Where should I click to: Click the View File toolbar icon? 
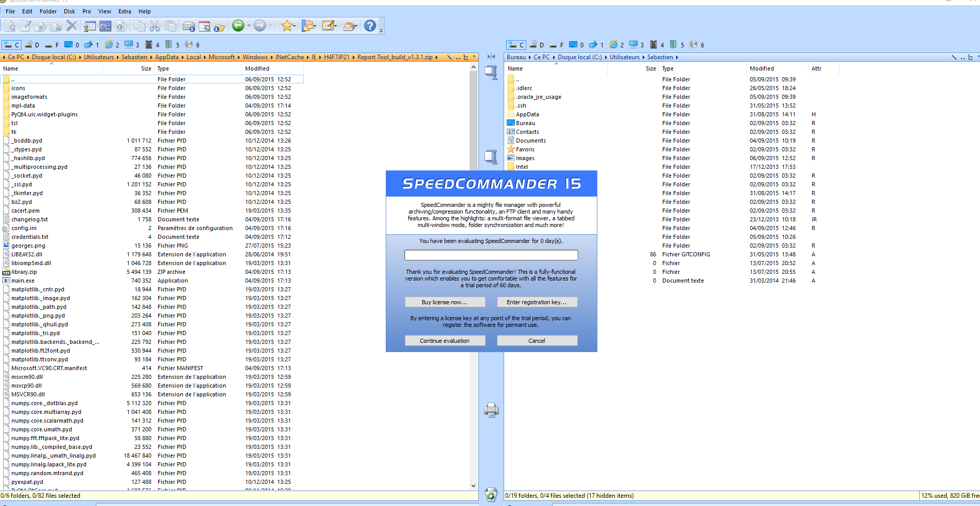[x=10, y=26]
